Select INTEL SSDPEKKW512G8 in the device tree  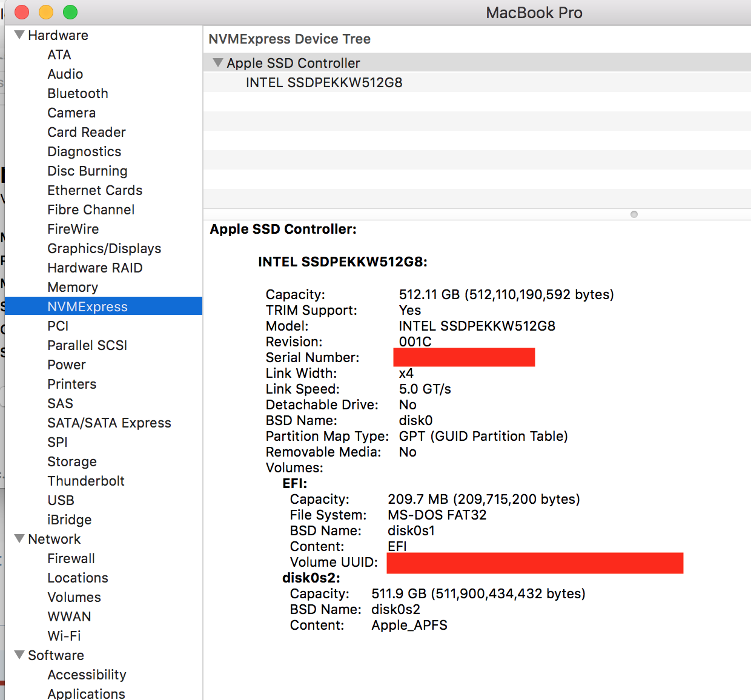(x=324, y=82)
